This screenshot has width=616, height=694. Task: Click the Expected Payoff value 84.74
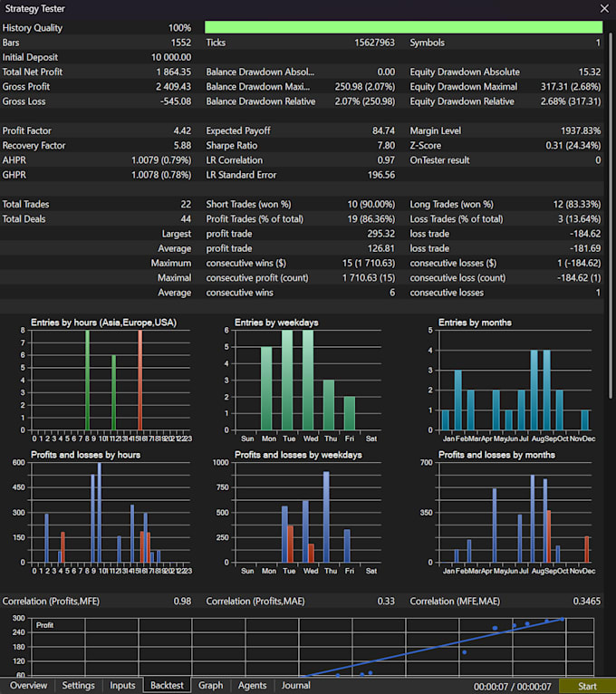tap(384, 130)
